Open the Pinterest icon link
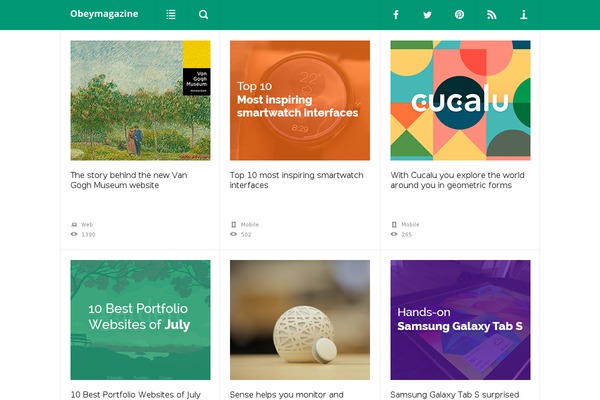 point(459,15)
